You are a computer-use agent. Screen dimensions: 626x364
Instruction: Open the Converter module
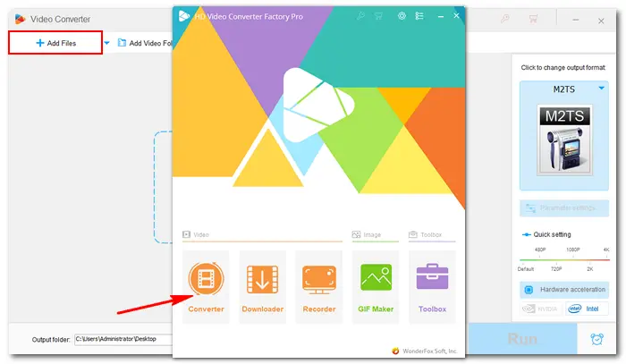206,286
